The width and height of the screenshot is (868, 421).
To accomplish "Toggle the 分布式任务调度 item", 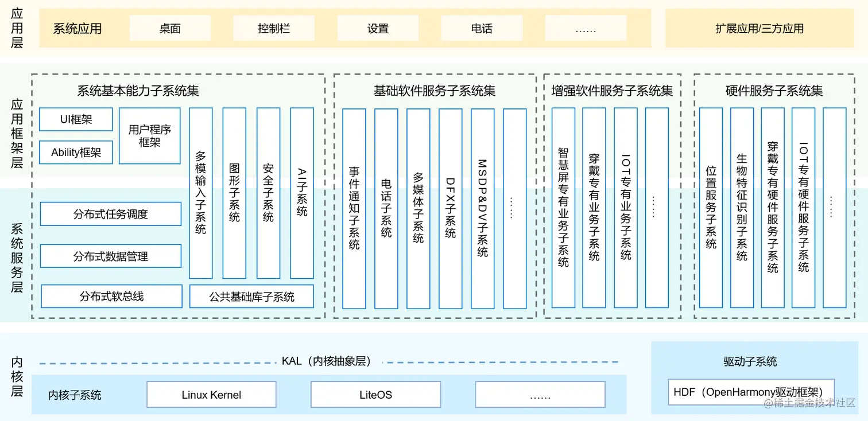I will (110, 214).
